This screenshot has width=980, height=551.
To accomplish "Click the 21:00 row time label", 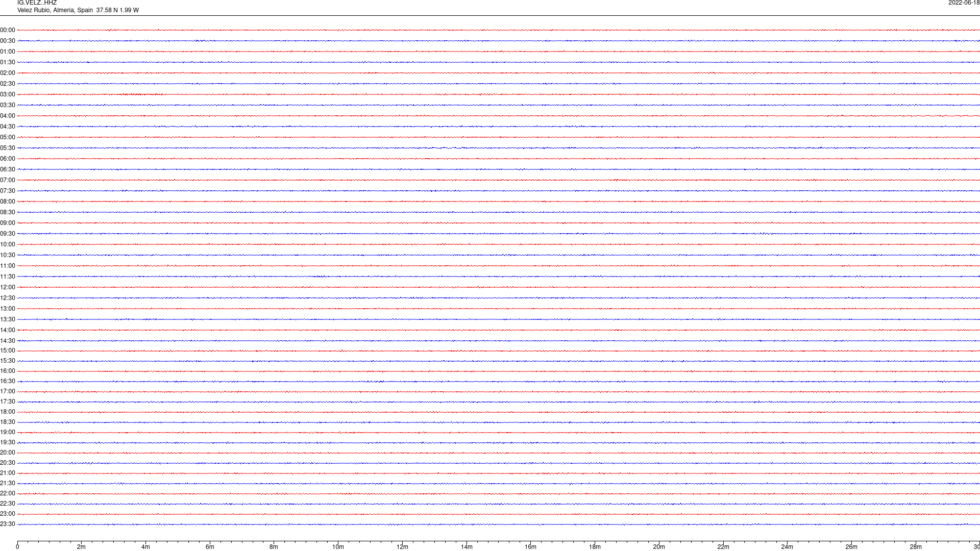I will click(x=8, y=473).
